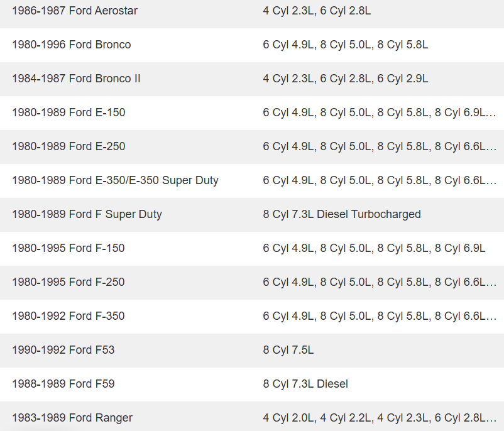Click the truncated engine list for Ford F-350

(x=380, y=316)
